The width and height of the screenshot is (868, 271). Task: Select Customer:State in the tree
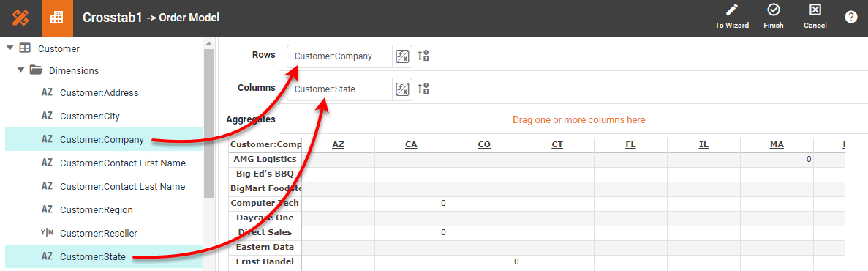(x=104, y=256)
